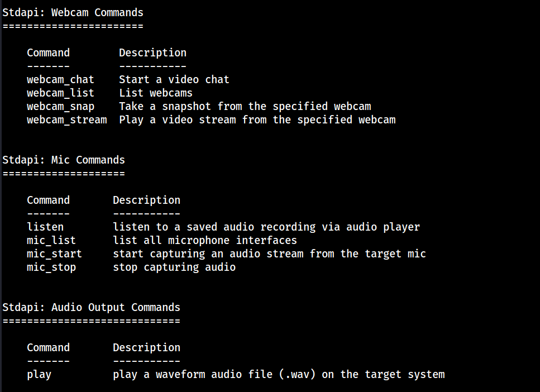Click the play command under Audio Output
540x392 pixels.
39,375
